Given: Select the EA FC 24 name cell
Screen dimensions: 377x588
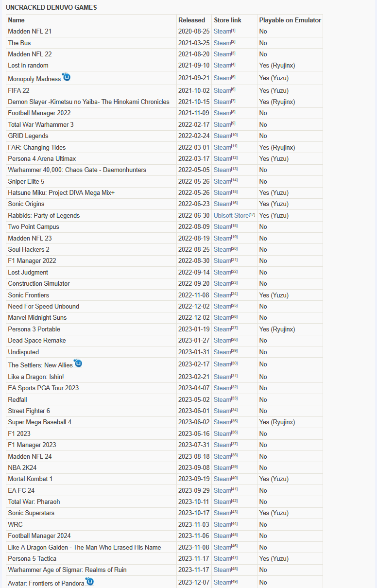Looking at the screenshot, I should [91, 491].
